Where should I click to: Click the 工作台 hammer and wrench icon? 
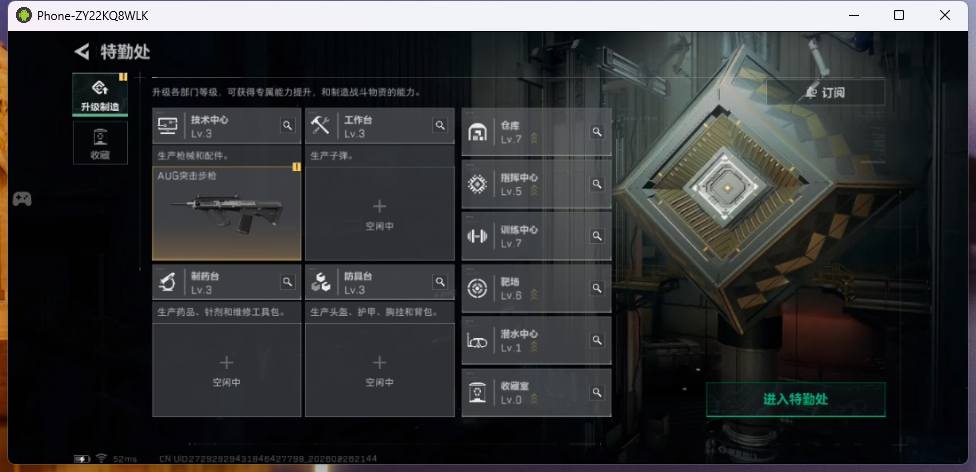(321, 126)
